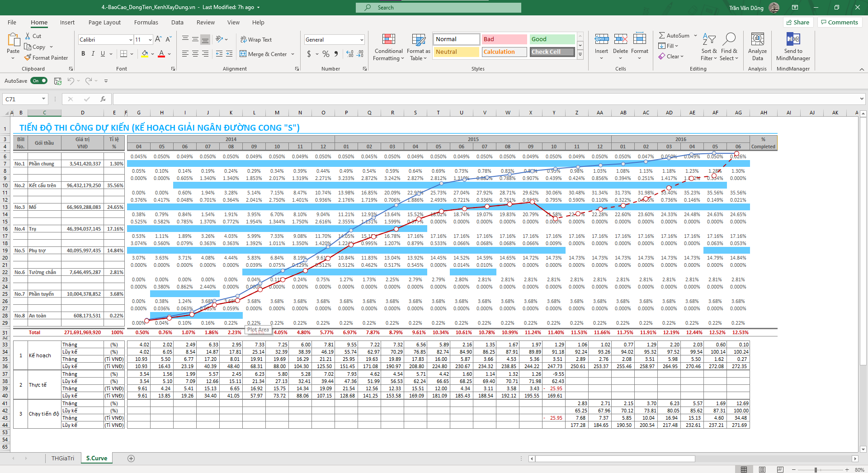The image size is (868, 473).
Task: Open the General number format dropdown
Action: click(362, 40)
